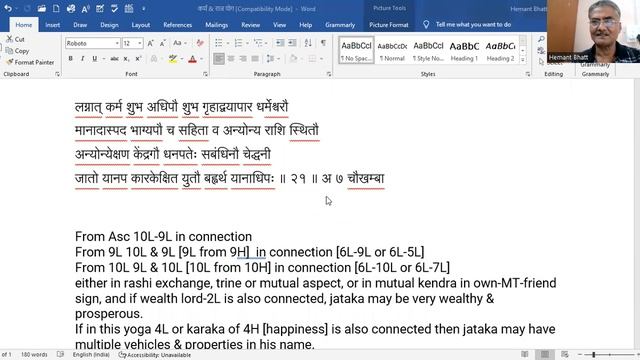
Task: Open the Insert tab
Action: [53, 25]
